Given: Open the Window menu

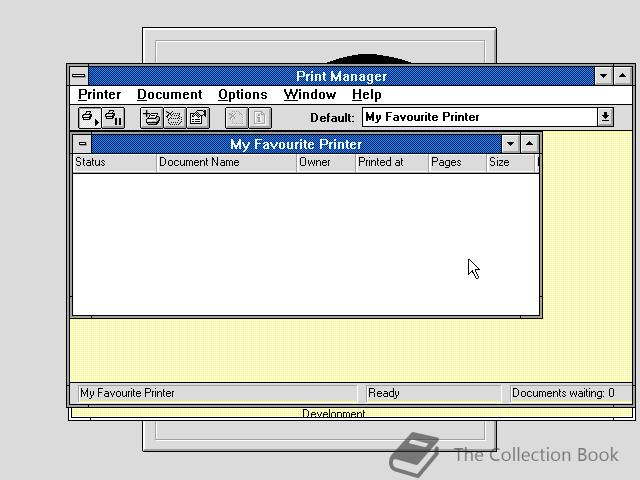Looking at the screenshot, I should pos(310,95).
